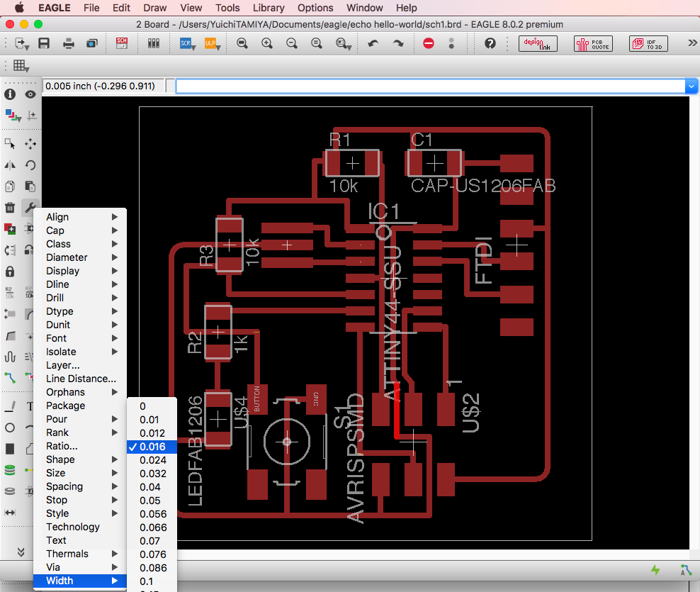This screenshot has width=700, height=592.
Task: Open the Options menu
Action: [x=315, y=8]
